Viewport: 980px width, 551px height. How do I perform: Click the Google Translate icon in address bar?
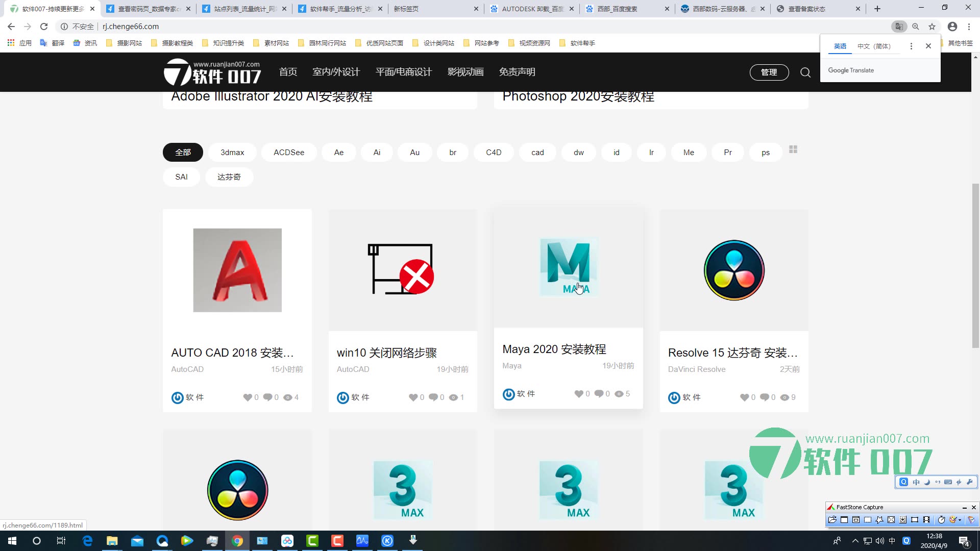coord(899,27)
